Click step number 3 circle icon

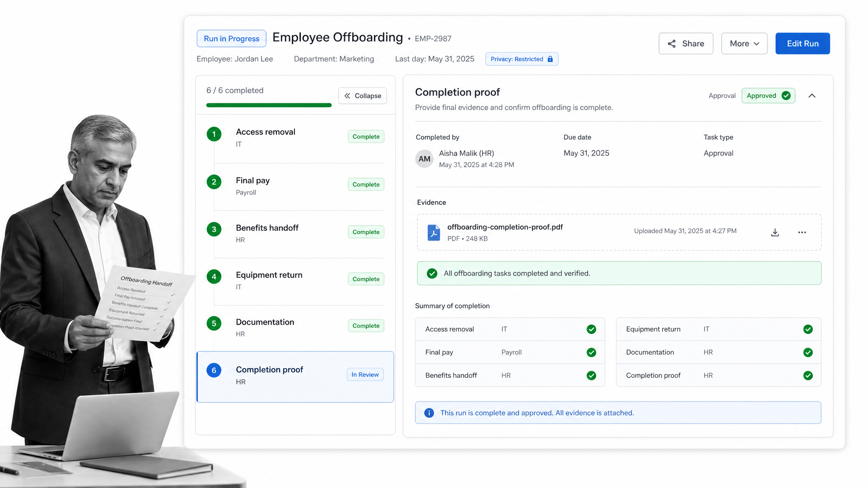pyautogui.click(x=214, y=230)
